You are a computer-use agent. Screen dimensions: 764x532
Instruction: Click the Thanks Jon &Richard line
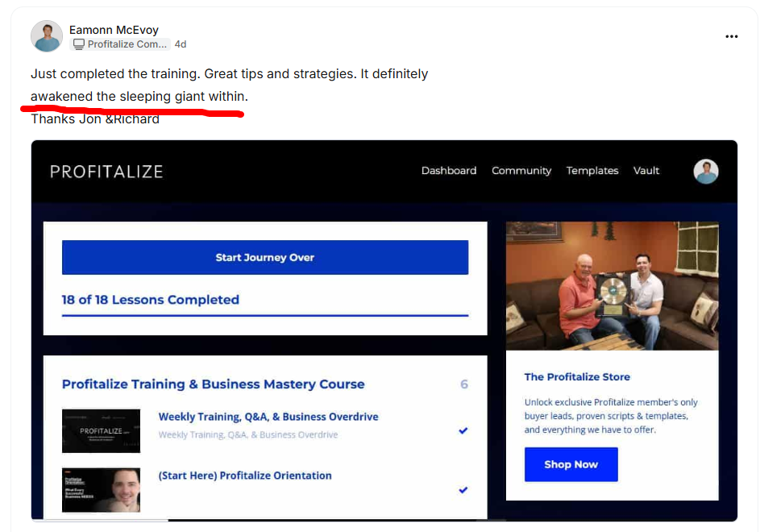[95, 118]
